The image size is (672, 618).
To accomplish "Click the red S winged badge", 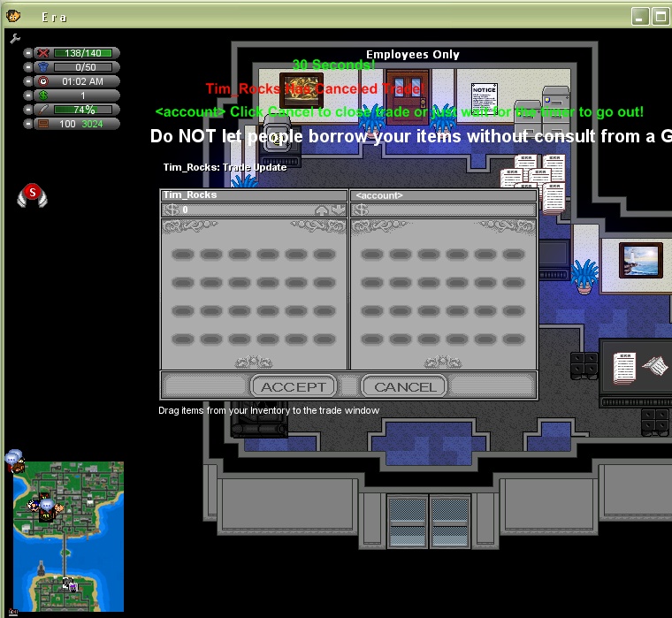I will coord(32,195).
